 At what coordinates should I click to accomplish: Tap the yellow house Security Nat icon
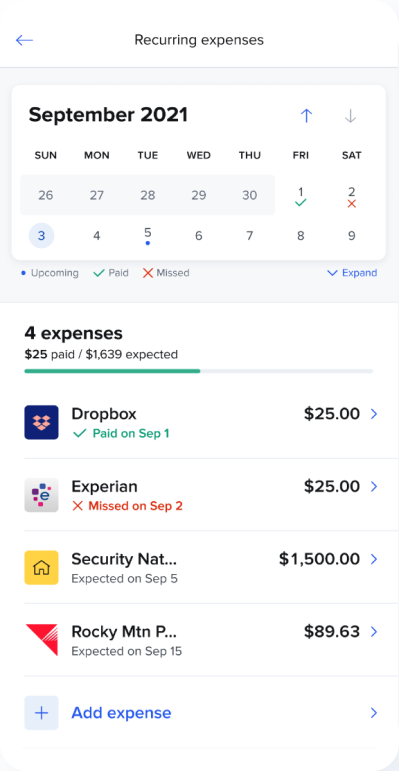[41, 567]
